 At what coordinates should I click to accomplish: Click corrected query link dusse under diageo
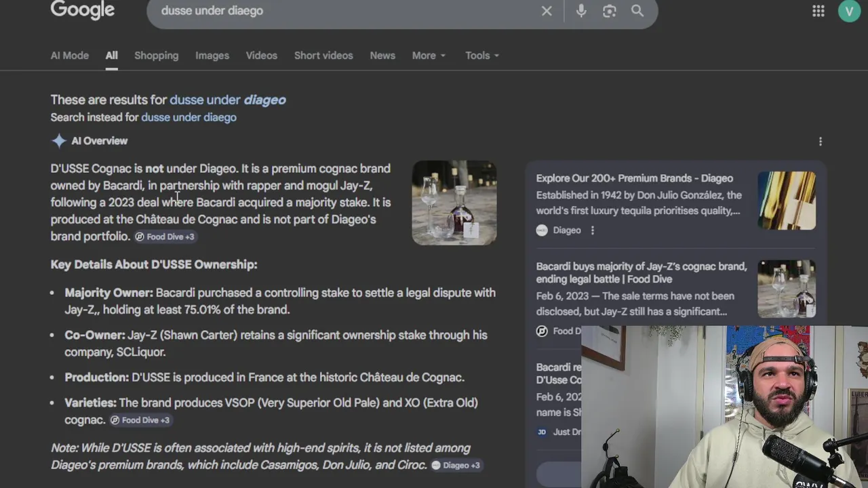pyautogui.click(x=228, y=100)
